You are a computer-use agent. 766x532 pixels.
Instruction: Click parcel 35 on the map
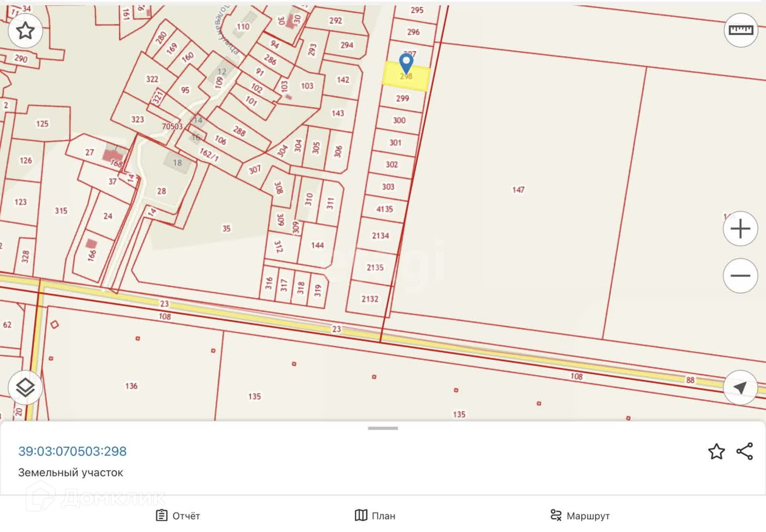[226, 229]
